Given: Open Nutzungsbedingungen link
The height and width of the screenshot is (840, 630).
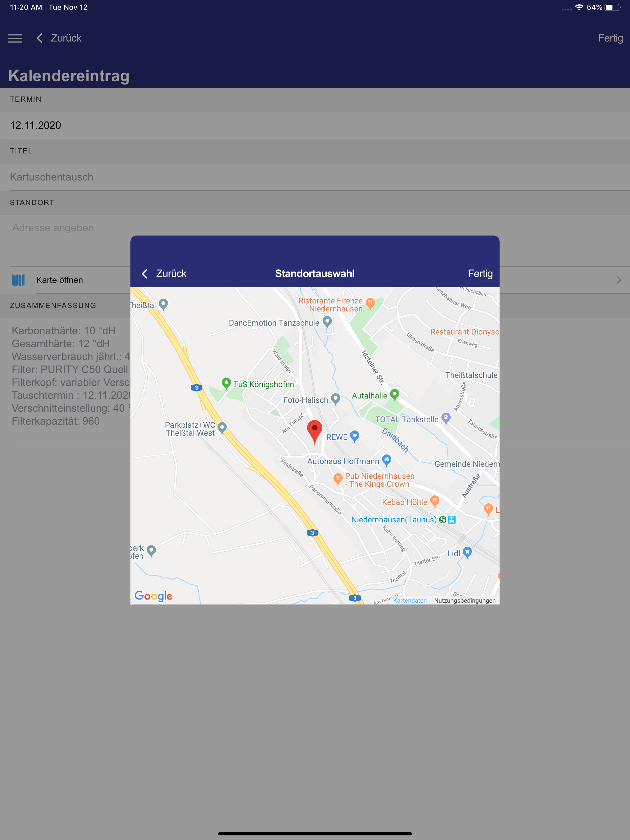Looking at the screenshot, I should (x=465, y=600).
